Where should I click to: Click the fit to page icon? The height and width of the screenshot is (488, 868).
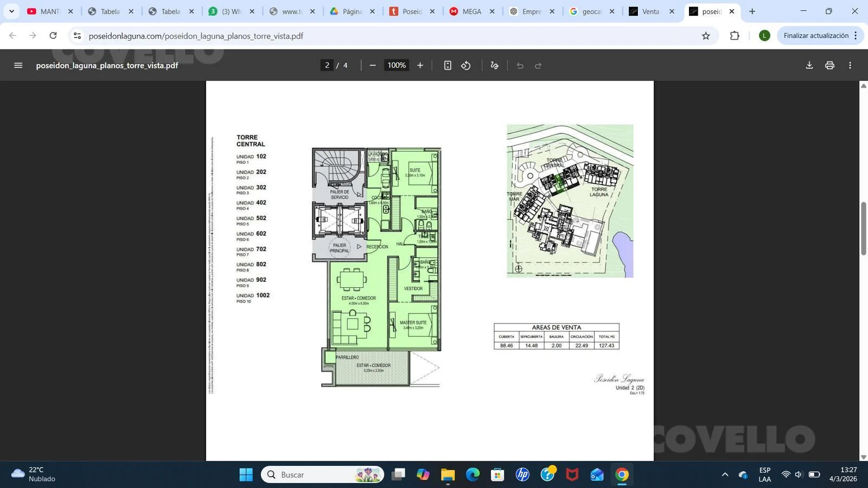pos(448,65)
